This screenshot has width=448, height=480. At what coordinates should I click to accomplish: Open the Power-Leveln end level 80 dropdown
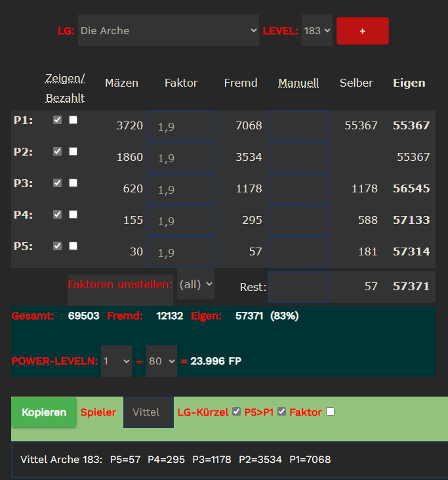(x=161, y=361)
